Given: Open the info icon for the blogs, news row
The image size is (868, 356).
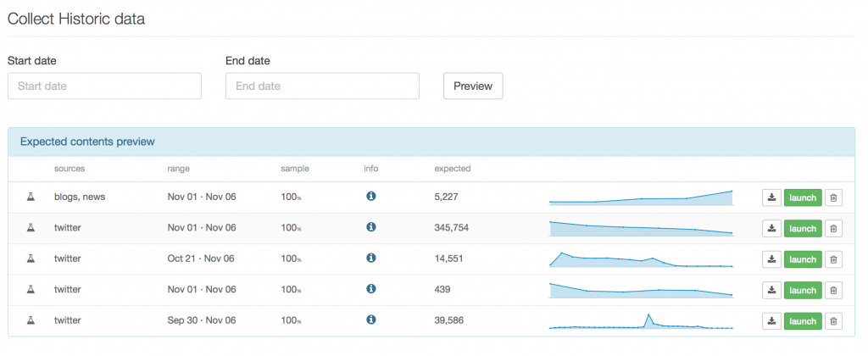Looking at the screenshot, I should tap(370, 197).
